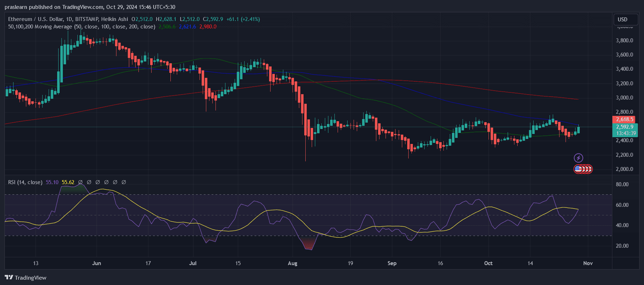This screenshot has height=285, width=644.
Task: Click the yellow RSI average value 55.62
Action: [x=68, y=182]
